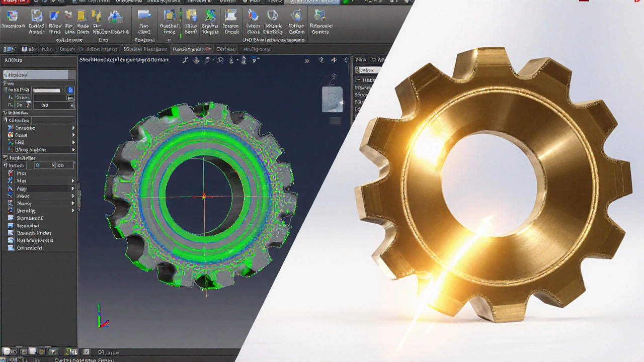This screenshot has height=362, width=644.
Task: Select the highlighted tab in the tab strip
Action: 191,49
